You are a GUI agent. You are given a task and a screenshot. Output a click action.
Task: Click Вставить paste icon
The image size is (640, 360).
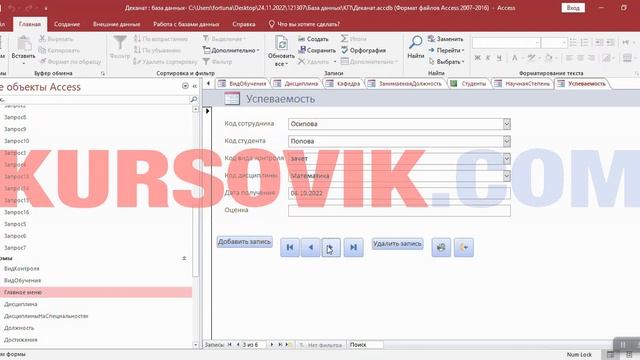pyautogui.click(x=24, y=43)
